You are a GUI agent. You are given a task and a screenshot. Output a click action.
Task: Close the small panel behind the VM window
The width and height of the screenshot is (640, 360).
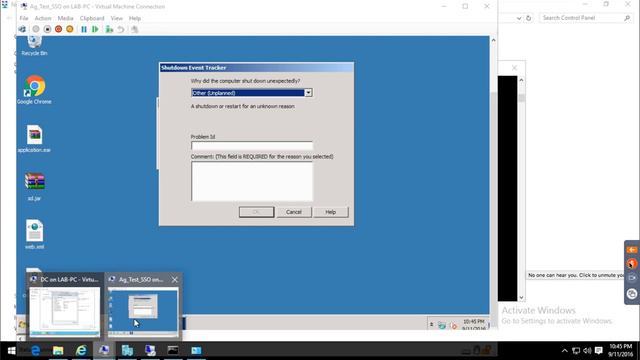point(514,68)
